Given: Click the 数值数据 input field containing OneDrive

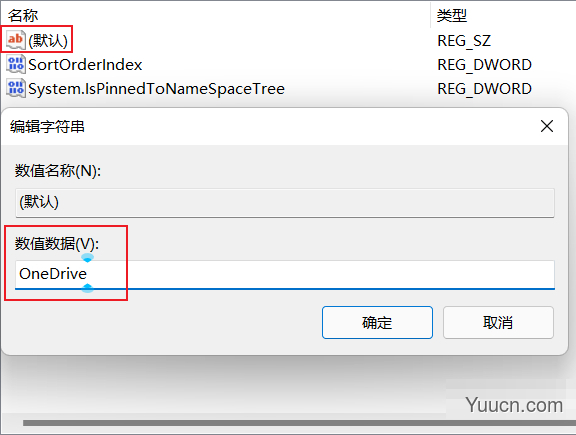Looking at the screenshot, I should click(285, 275).
